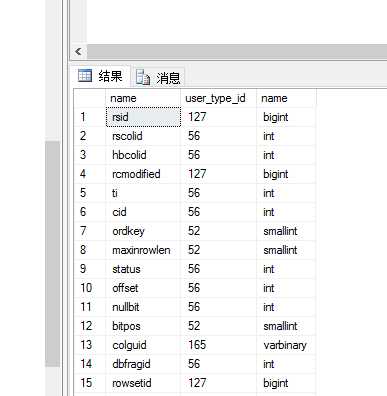Select row number 10 header
387x396 pixels.
tap(90, 288)
